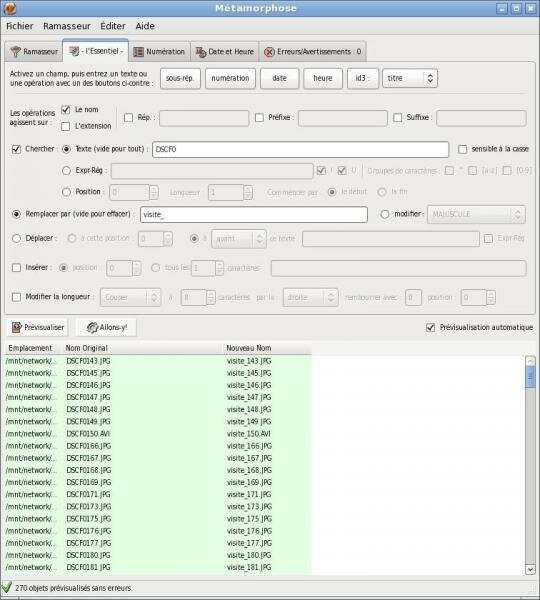Click the Métamorphose app icon in title bar

(x=10, y=8)
